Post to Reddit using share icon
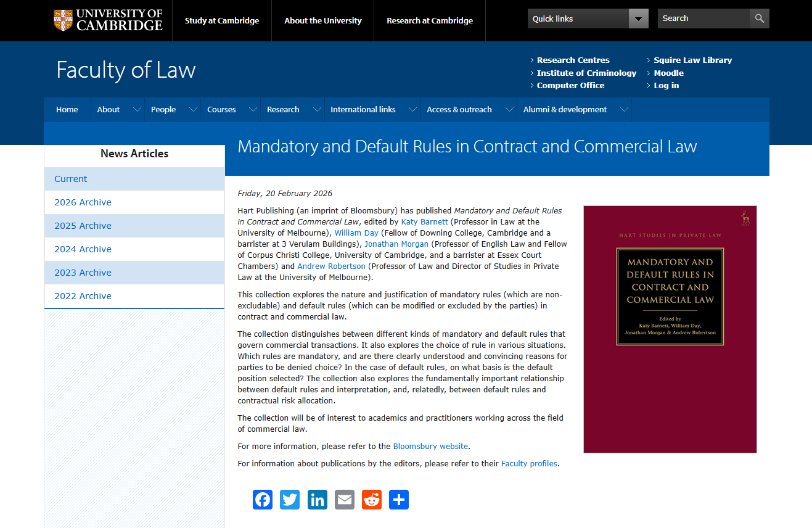This screenshot has height=528, width=812. [372, 500]
